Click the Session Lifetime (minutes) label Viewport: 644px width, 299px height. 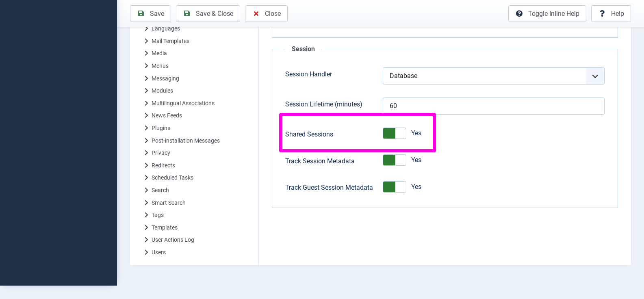(323, 104)
